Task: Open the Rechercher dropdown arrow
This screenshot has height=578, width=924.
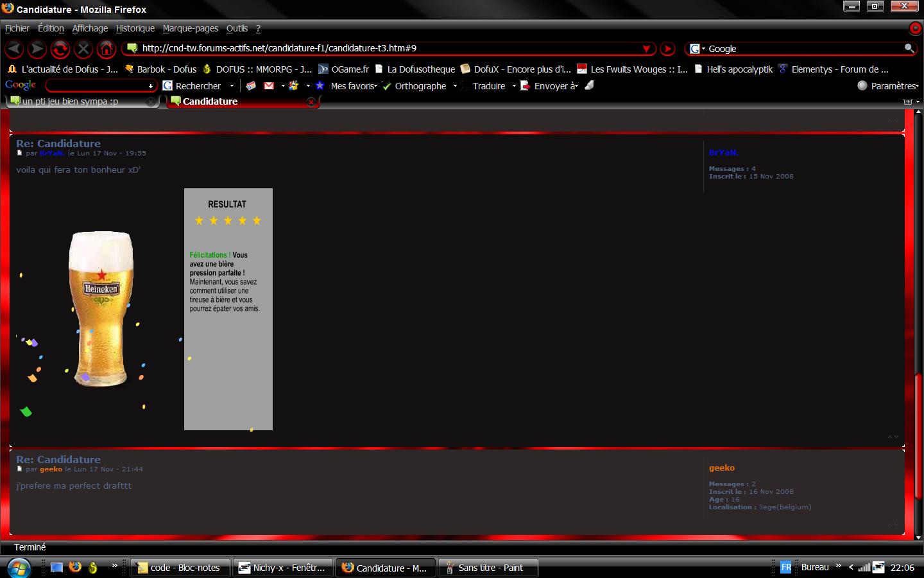Action: click(x=232, y=86)
